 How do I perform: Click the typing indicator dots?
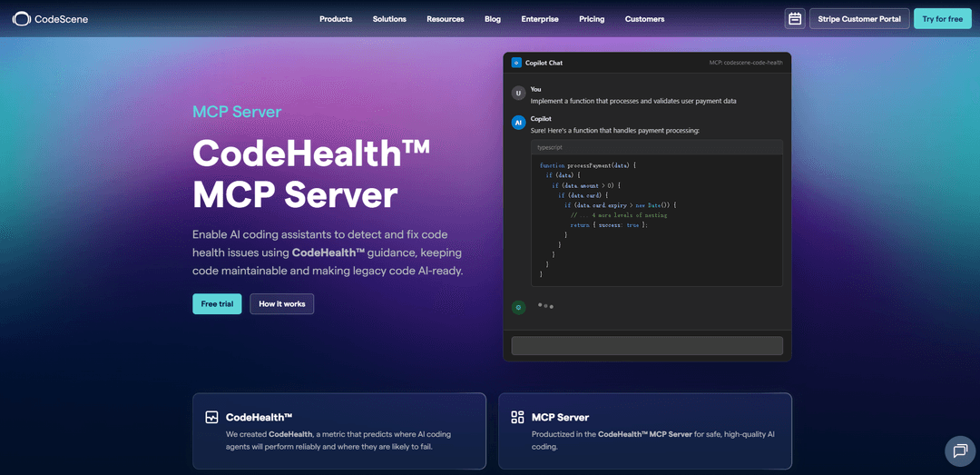tap(545, 306)
